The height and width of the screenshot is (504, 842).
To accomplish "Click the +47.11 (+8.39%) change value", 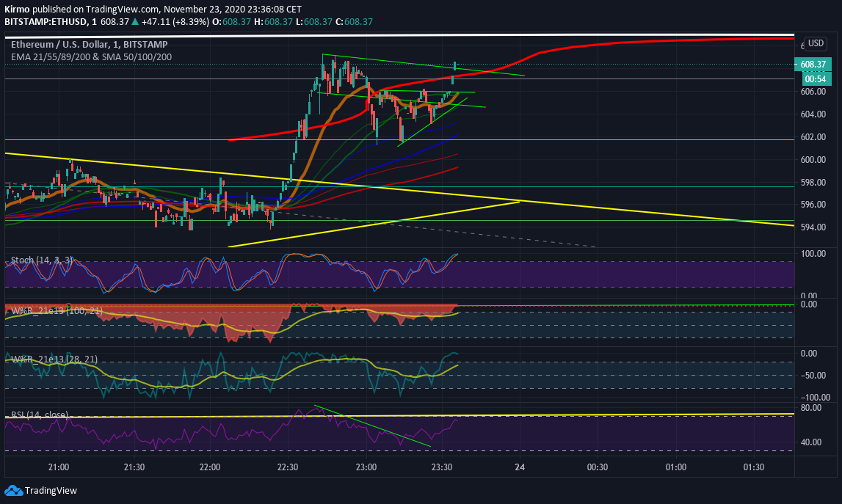I will (175, 22).
